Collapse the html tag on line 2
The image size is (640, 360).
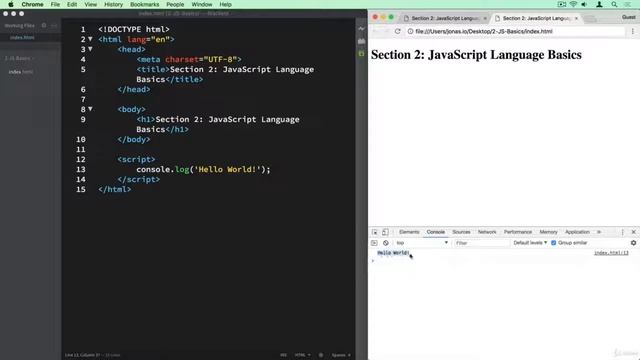click(x=90, y=39)
